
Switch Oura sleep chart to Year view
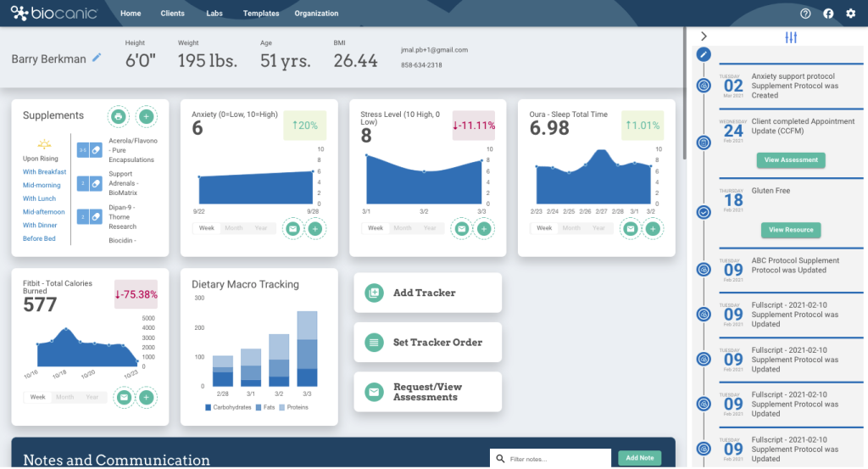coord(598,228)
